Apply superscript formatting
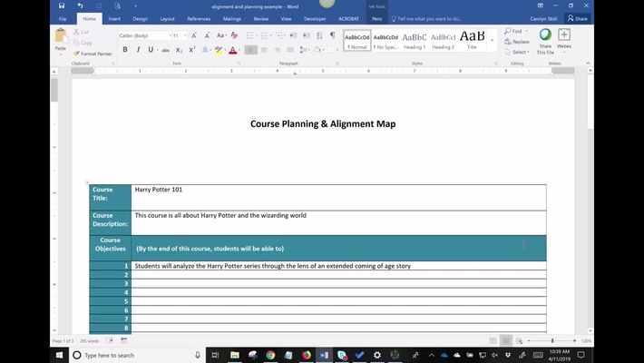Viewport: 644px width, 363px height. (191, 50)
